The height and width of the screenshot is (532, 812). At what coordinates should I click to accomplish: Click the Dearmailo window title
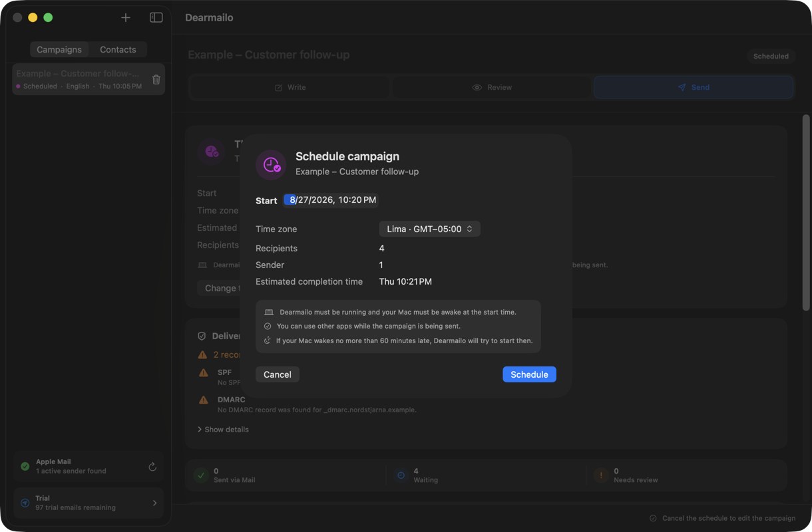click(x=209, y=18)
